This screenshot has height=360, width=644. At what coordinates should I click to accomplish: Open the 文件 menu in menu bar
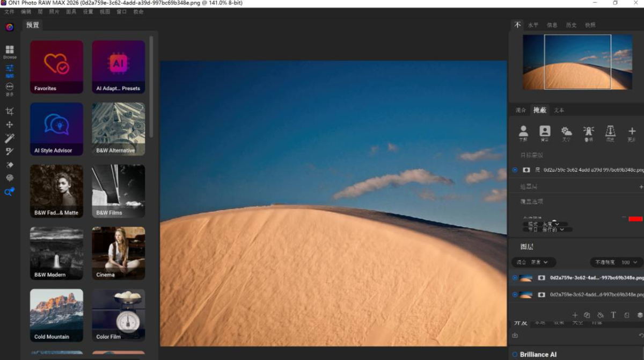10,11
